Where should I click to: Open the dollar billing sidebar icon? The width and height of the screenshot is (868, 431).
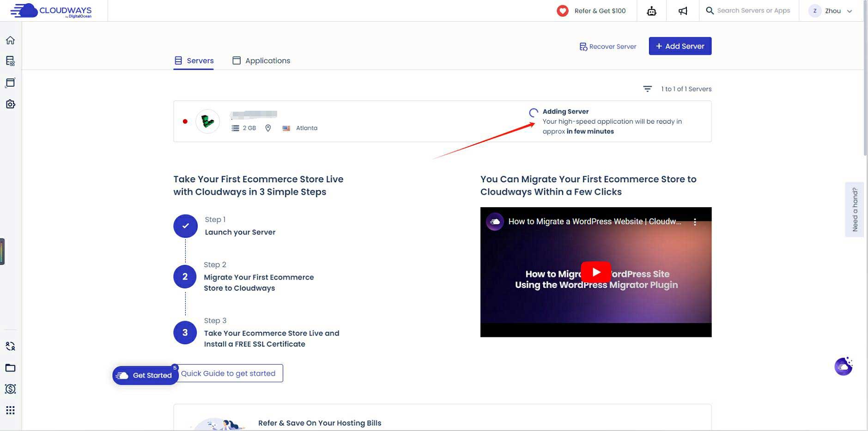pos(10,389)
